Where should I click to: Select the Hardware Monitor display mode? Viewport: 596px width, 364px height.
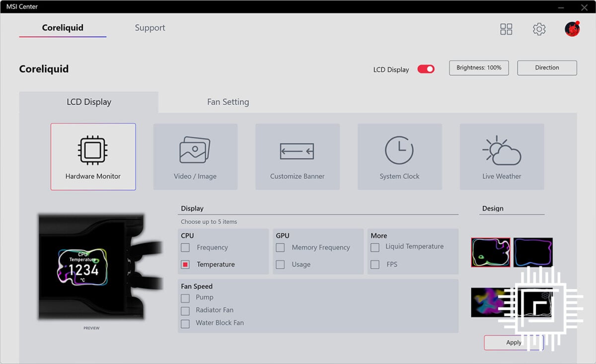(x=93, y=157)
